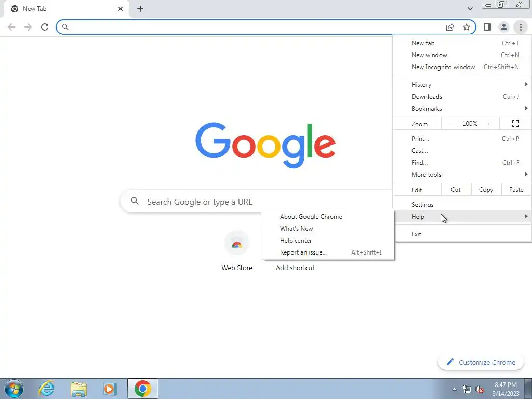The height and width of the screenshot is (399, 532).
Task: Expand the More tools submenu
Action: pyautogui.click(x=462, y=175)
